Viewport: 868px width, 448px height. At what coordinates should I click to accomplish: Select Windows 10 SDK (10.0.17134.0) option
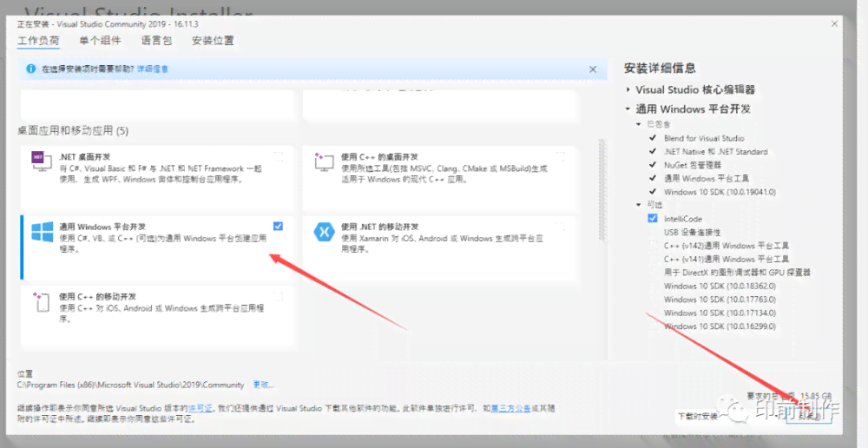point(720,313)
